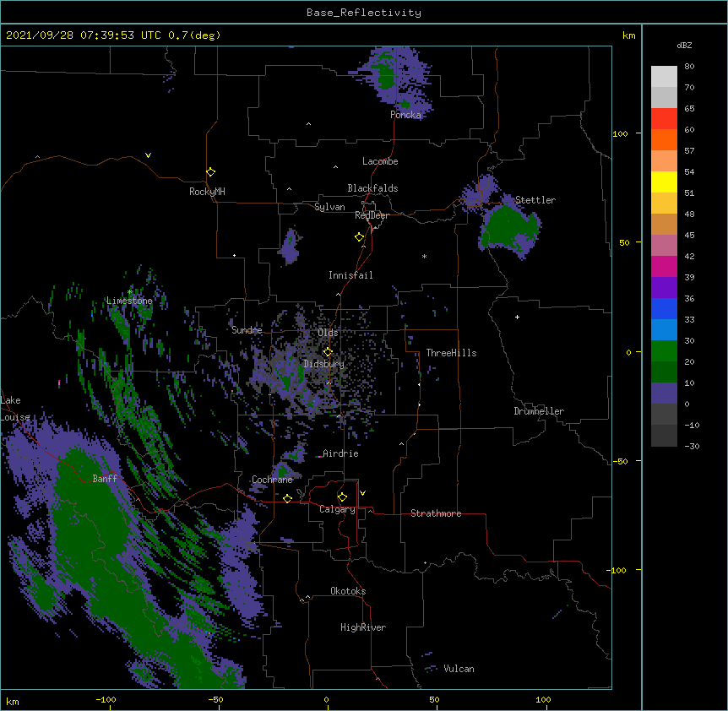Click the Airdrie city label
The image size is (728, 711).
341,453
